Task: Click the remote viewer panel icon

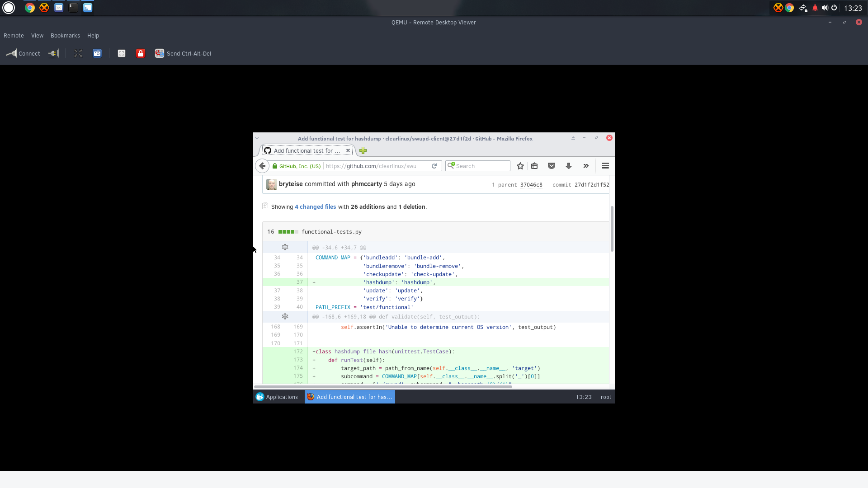Action: click(88, 8)
